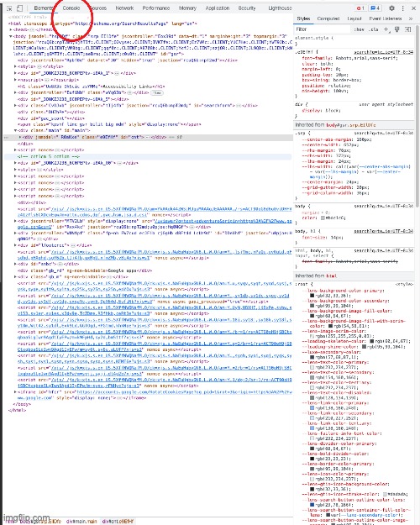This screenshot has width=420, height=525.
Task: Click element.style rule header
Action: [x=314, y=38]
